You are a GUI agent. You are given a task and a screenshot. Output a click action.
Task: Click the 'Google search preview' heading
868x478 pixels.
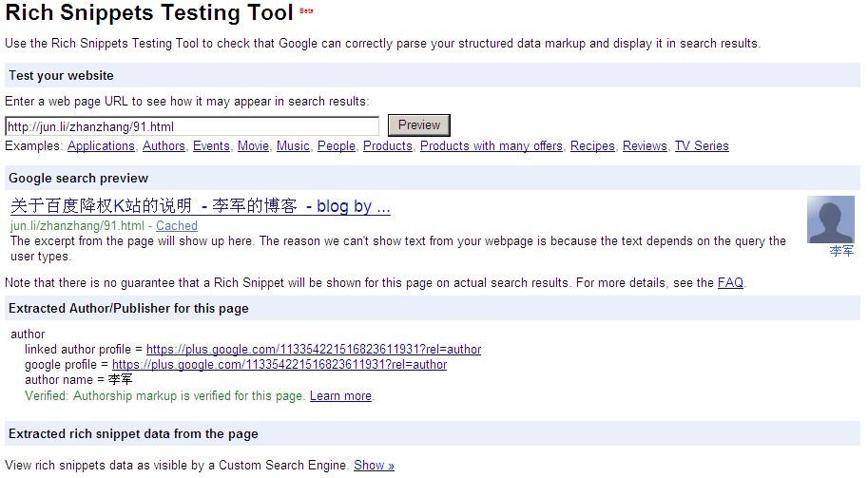click(78, 178)
